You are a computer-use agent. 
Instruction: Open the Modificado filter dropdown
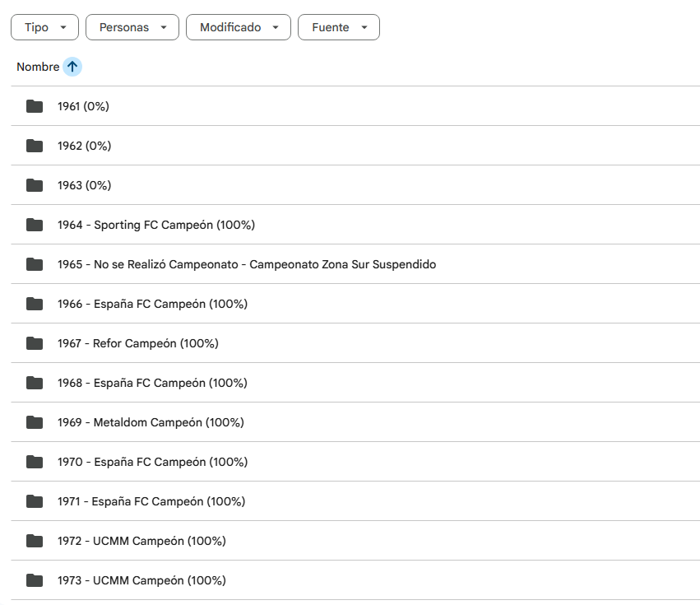pos(239,27)
